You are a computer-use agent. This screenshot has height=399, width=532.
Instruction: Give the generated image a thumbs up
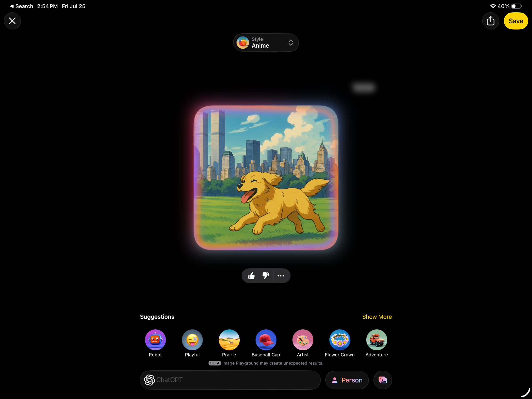(251, 276)
